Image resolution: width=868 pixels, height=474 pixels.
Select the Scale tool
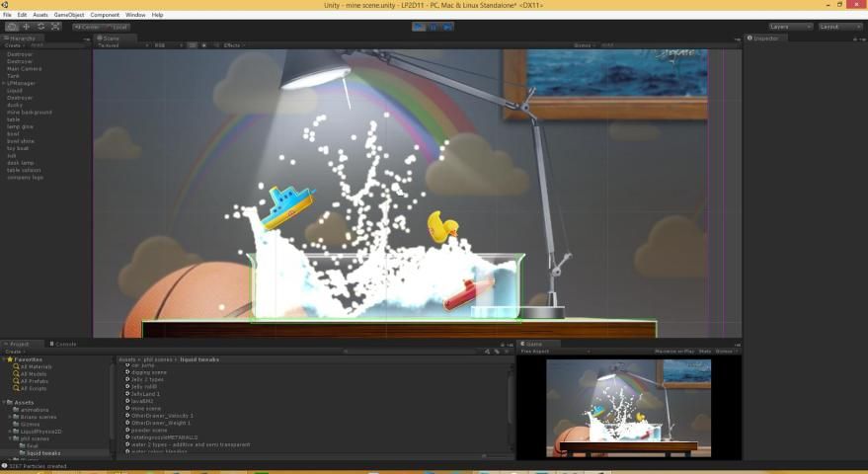(x=55, y=27)
